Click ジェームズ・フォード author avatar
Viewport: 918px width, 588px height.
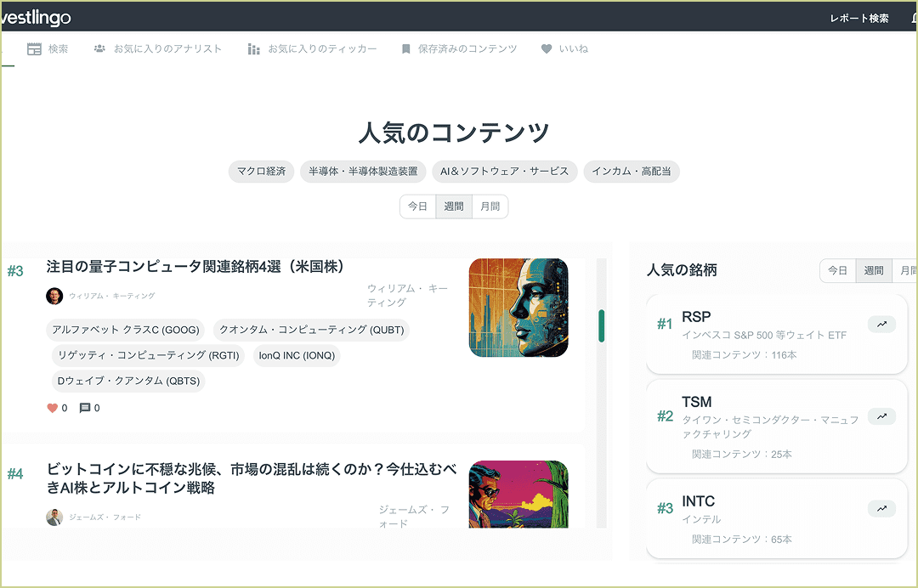54,516
